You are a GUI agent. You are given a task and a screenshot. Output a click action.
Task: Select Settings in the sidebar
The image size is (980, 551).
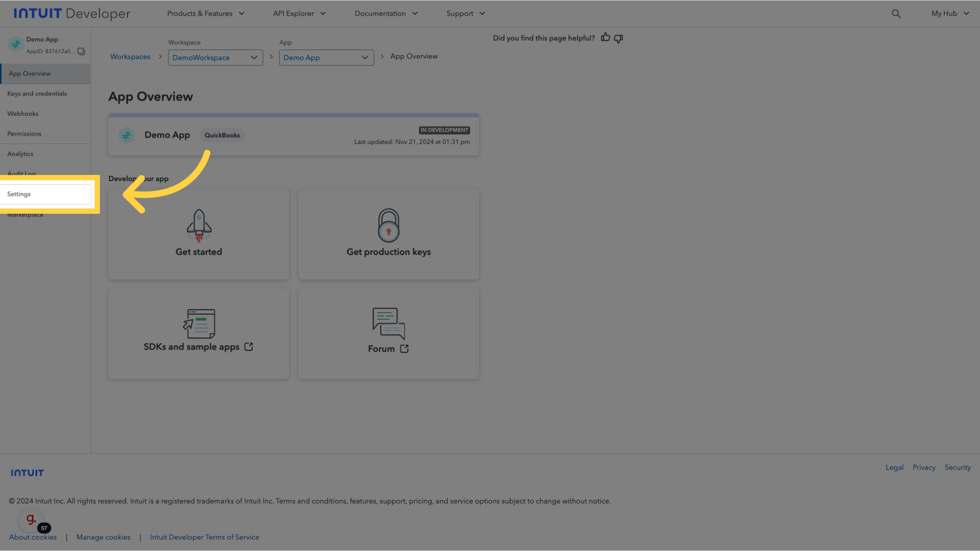click(18, 194)
